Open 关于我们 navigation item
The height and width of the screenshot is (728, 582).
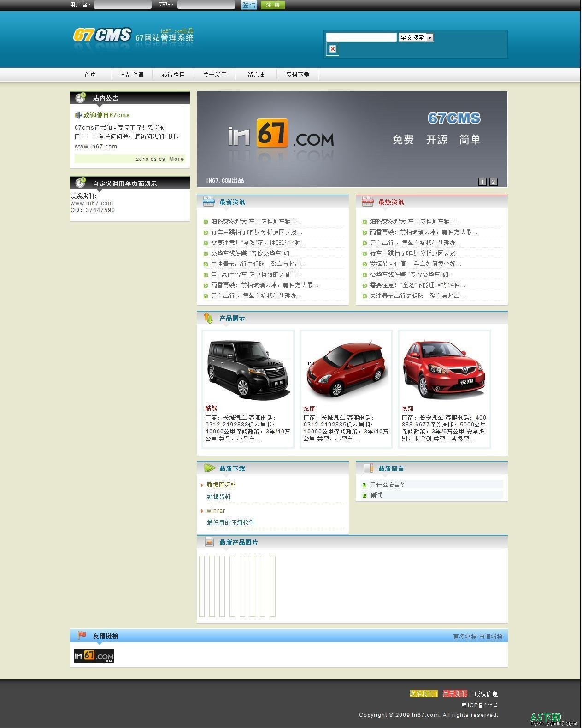(215, 75)
